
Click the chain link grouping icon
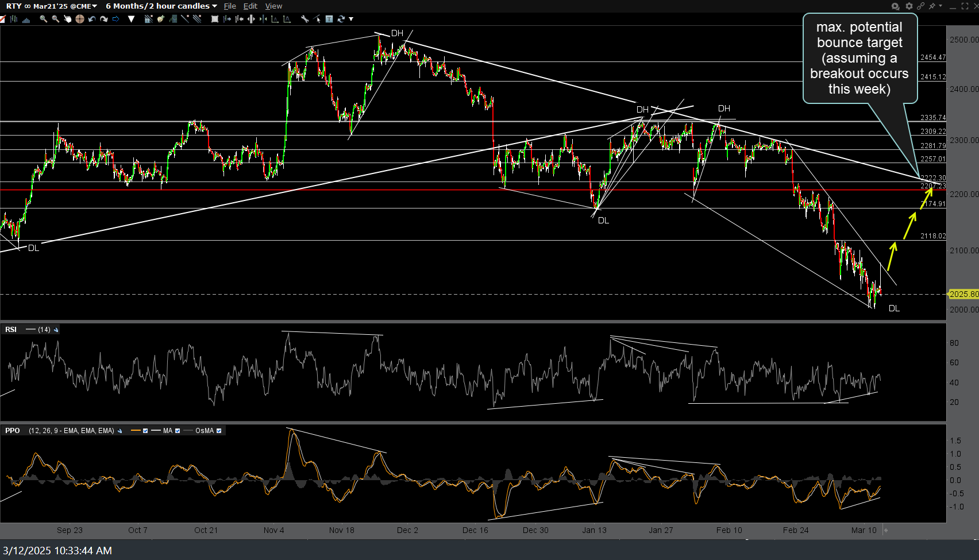(920, 6)
